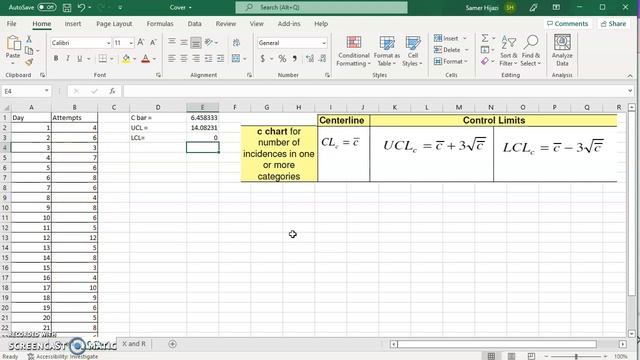Viewport: 640px width, 360px height.
Task: Switch to the Data tab
Action: [194, 24]
